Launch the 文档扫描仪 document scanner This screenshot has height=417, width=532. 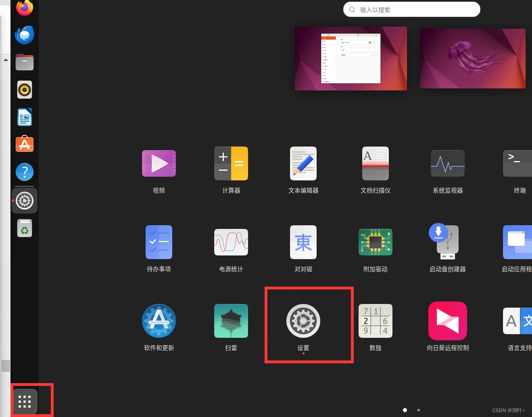pos(376,163)
